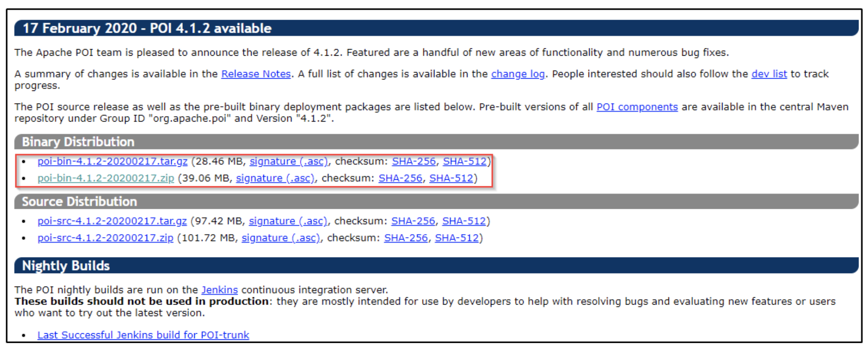Viewport: 868px width, 348px height.
Task: Open SHA-256 checksum for source zip
Action: click(405, 238)
